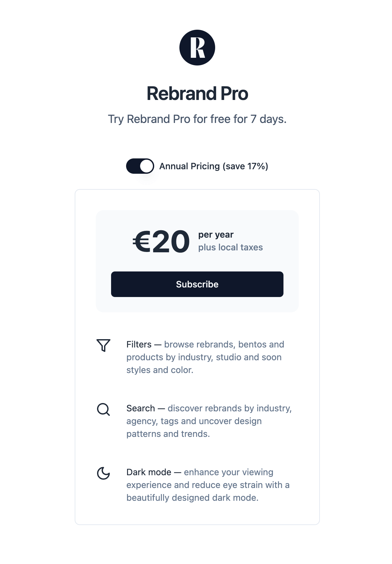
Task: Click the crescent moon Dark mode icon
Action: 103,473
